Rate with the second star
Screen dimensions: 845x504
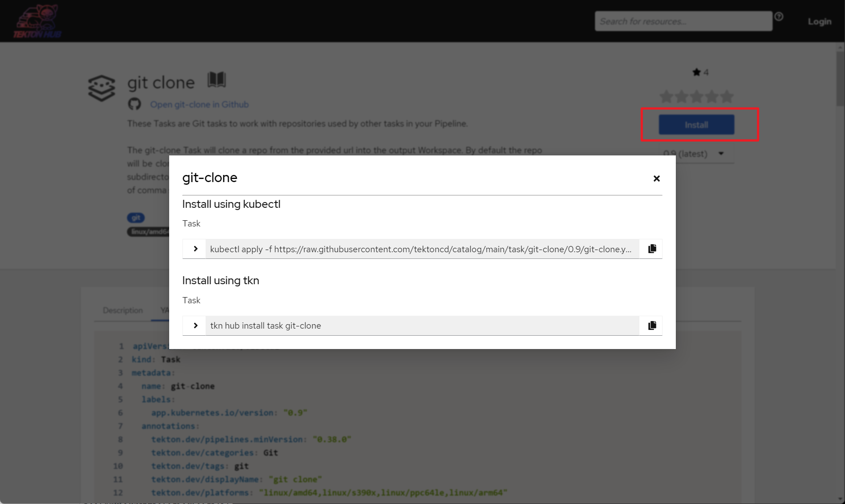[681, 96]
